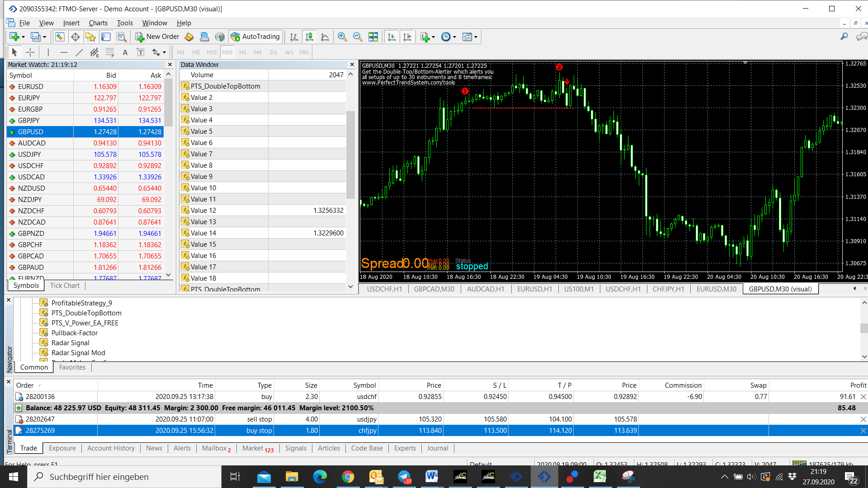Click Data Window scroll-down arrow
Viewport: 868px width, 488px height.
tap(350, 286)
